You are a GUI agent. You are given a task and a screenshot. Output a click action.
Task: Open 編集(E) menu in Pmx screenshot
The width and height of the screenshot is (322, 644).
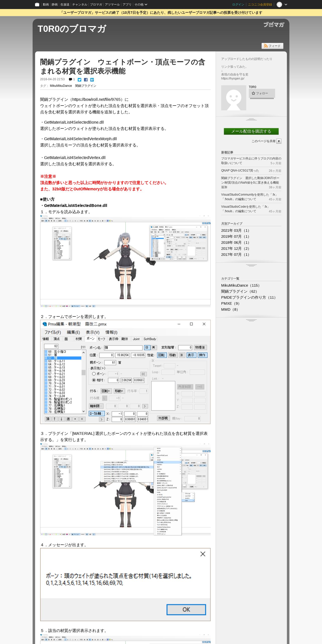click(73, 332)
